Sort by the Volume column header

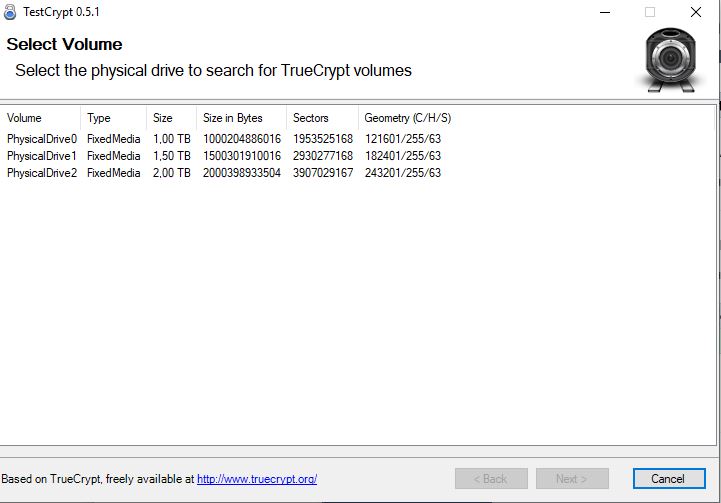(40, 118)
